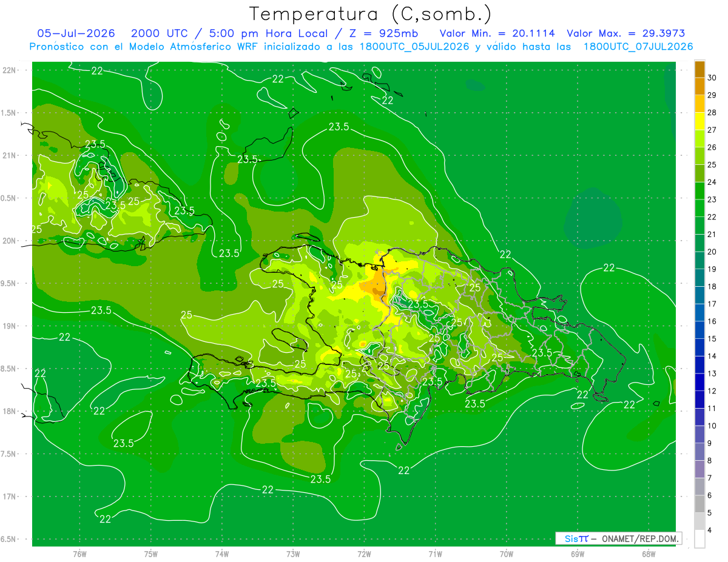Click the yellow legend swatch between 27 and 28
This screenshot has width=728, height=562.
699,121
